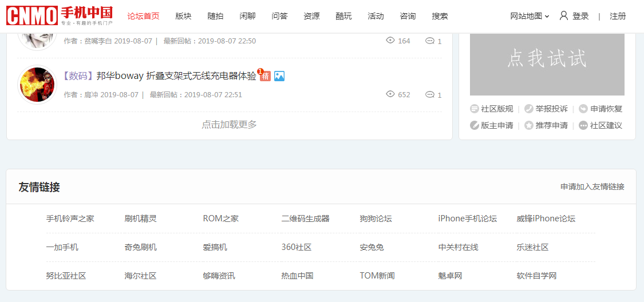
Task: Click the comment bubble icon in 肩冲 row
Action: point(430,94)
